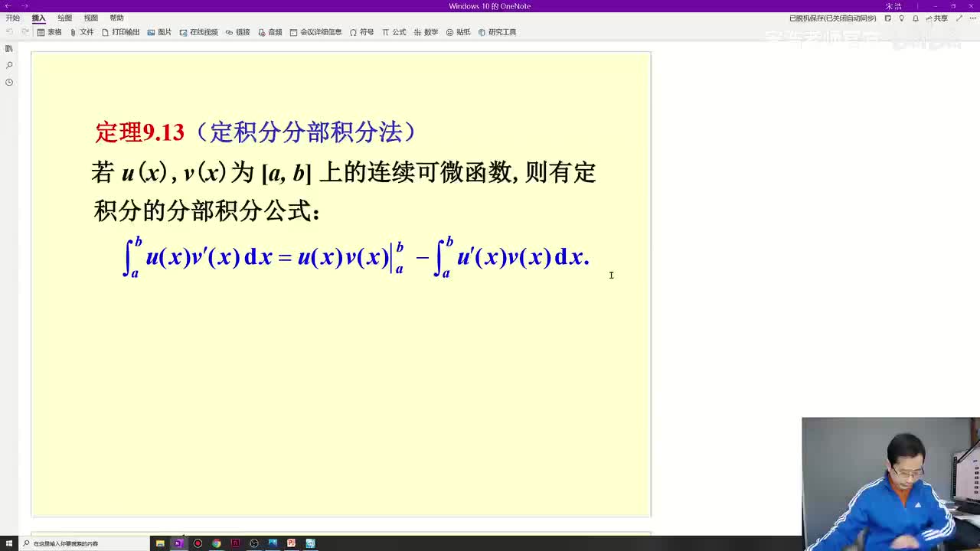Click the account name 宋浩 in title bar

893,6
